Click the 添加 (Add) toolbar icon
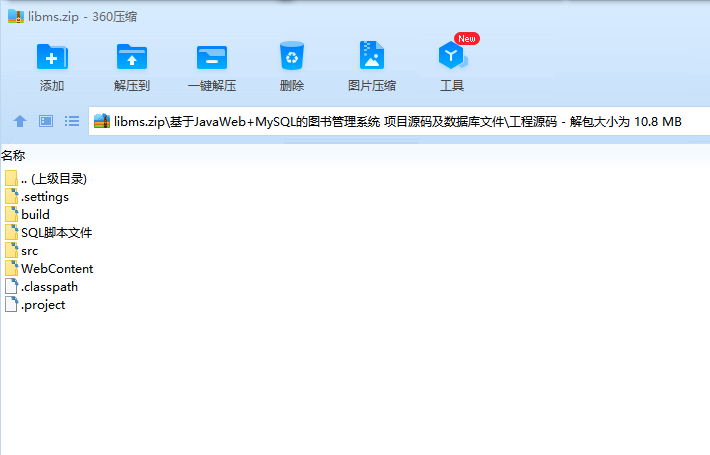 coord(52,57)
